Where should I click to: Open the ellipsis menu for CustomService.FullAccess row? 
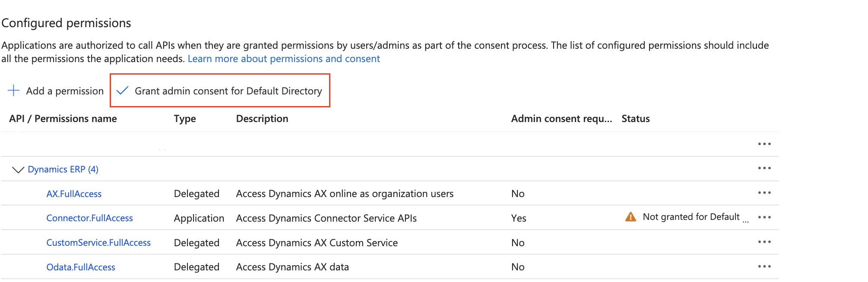(764, 242)
